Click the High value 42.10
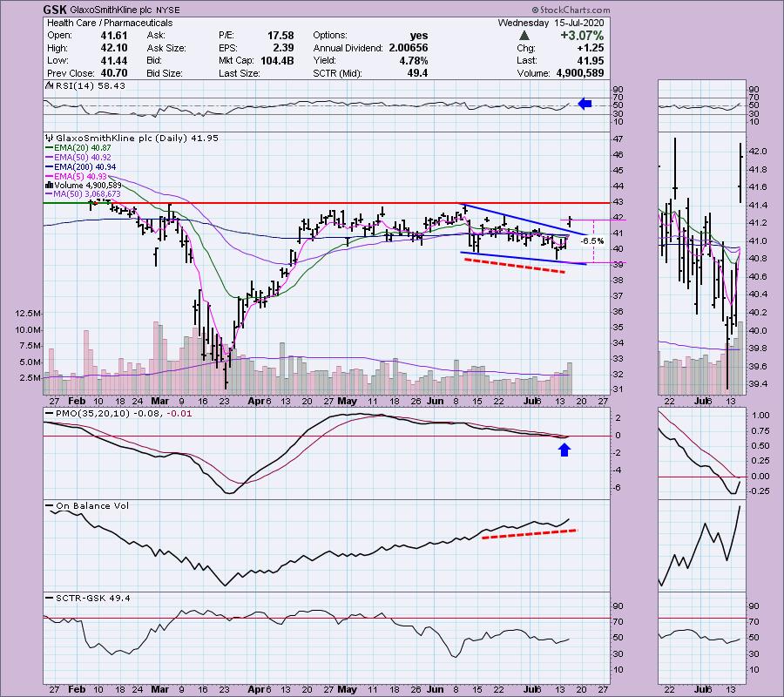784x697 pixels. pos(114,48)
